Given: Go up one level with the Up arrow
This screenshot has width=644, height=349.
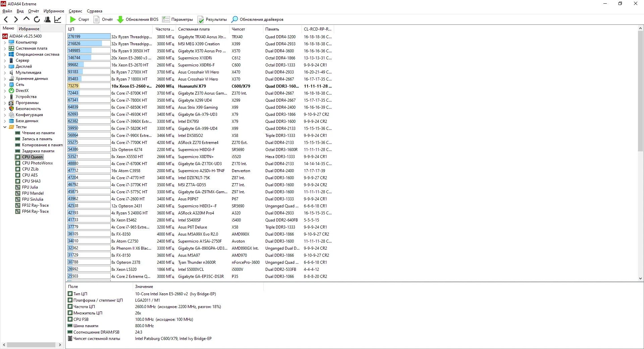Looking at the screenshot, I should (26, 19).
